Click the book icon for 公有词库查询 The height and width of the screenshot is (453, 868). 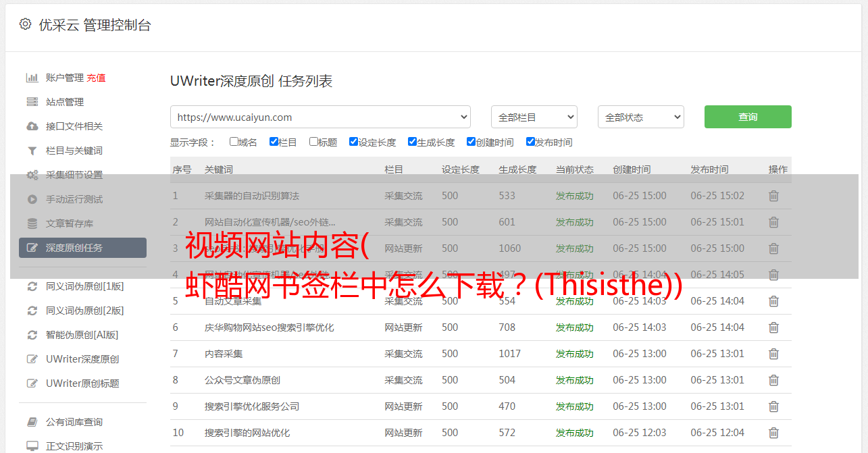pos(32,422)
